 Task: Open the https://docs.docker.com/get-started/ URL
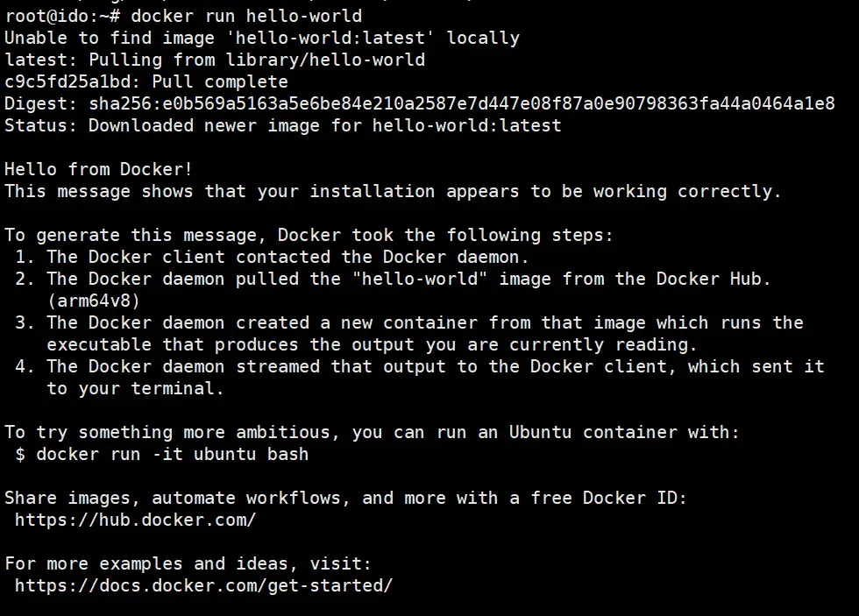(203, 585)
